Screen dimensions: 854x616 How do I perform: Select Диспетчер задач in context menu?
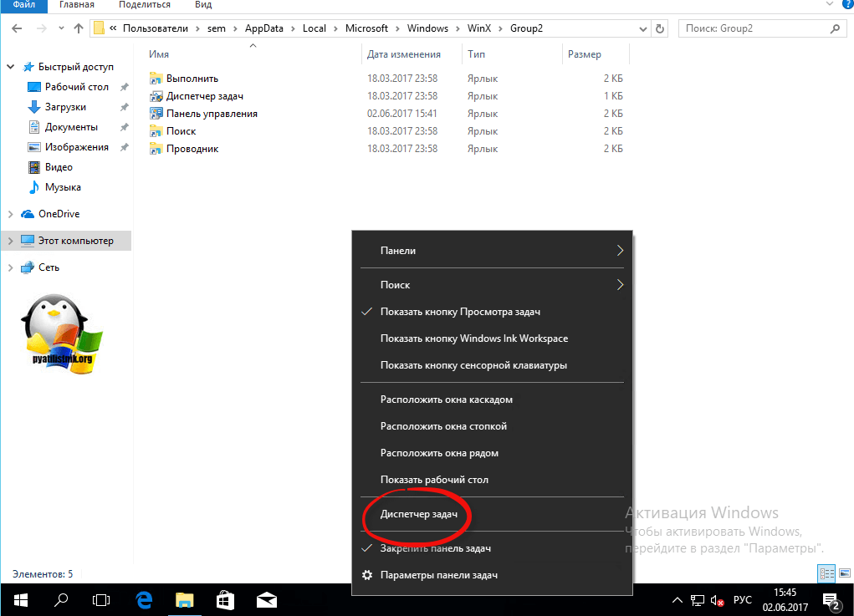(419, 514)
